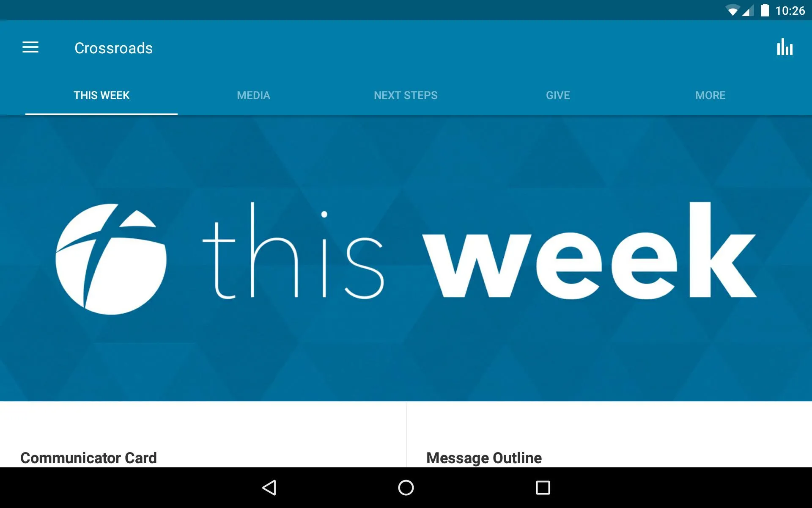Open the hamburger menu
Screen dimensions: 812x508
pos(30,48)
